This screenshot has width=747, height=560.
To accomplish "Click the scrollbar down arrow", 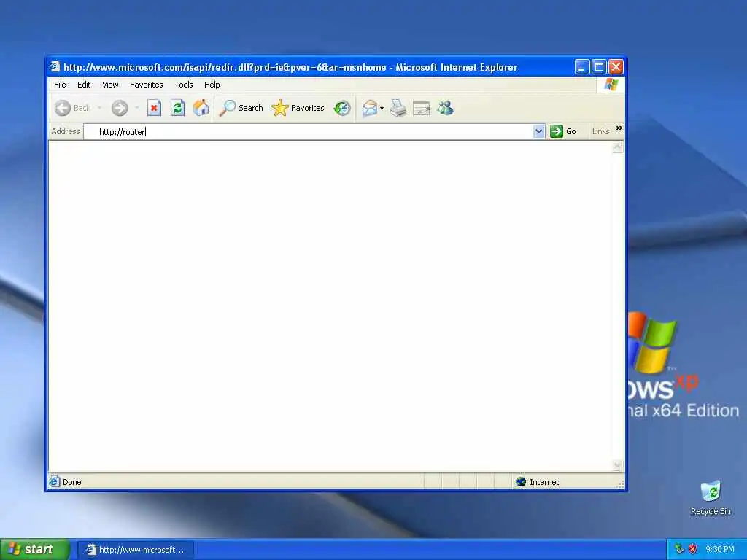I will tap(617, 465).
